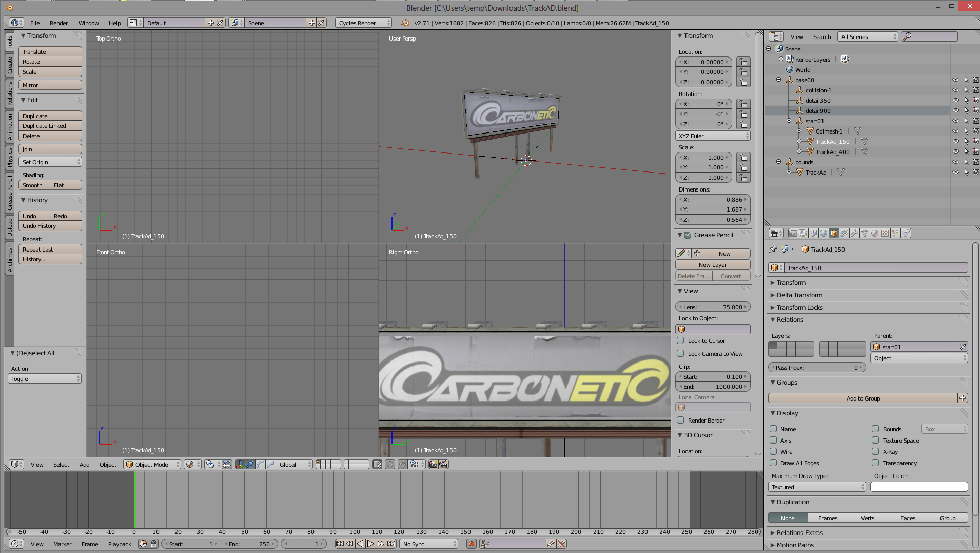The width and height of the screenshot is (980, 553).
Task: Click the New Layer grease pencil button
Action: pyautogui.click(x=713, y=264)
